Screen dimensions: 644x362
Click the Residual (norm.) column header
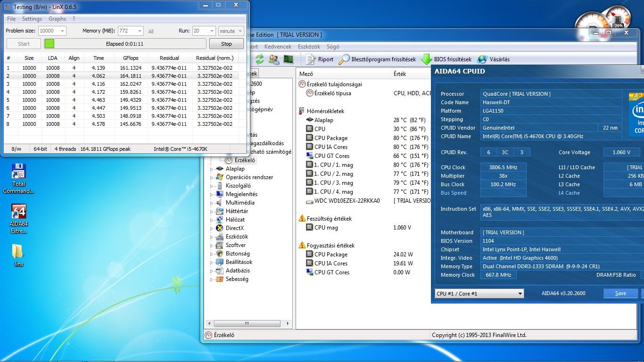(x=215, y=58)
